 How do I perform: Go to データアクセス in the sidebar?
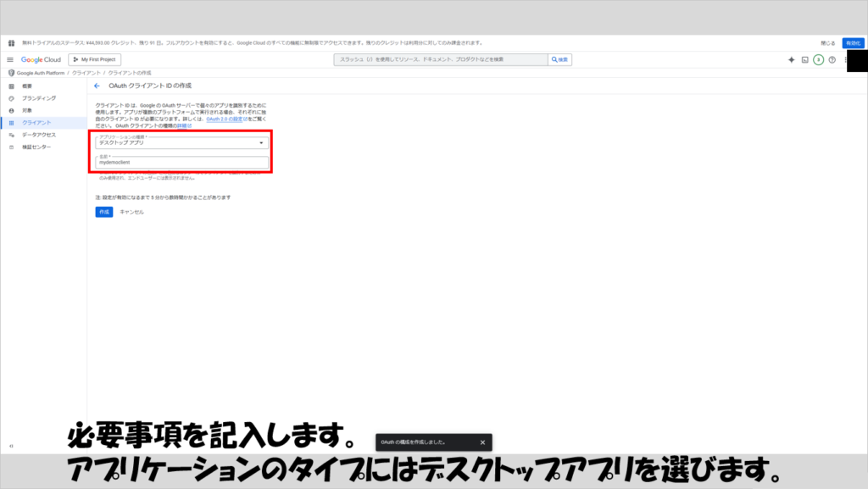(39, 135)
